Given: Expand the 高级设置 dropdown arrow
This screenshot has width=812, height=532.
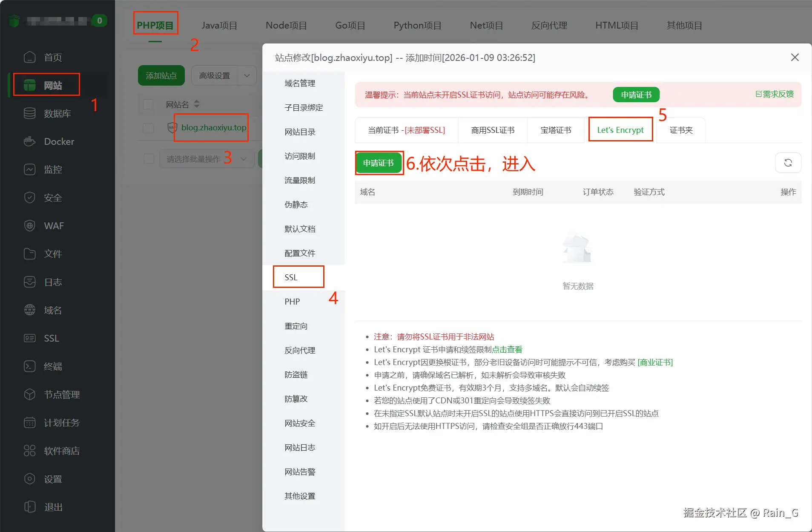Looking at the screenshot, I should point(247,76).
